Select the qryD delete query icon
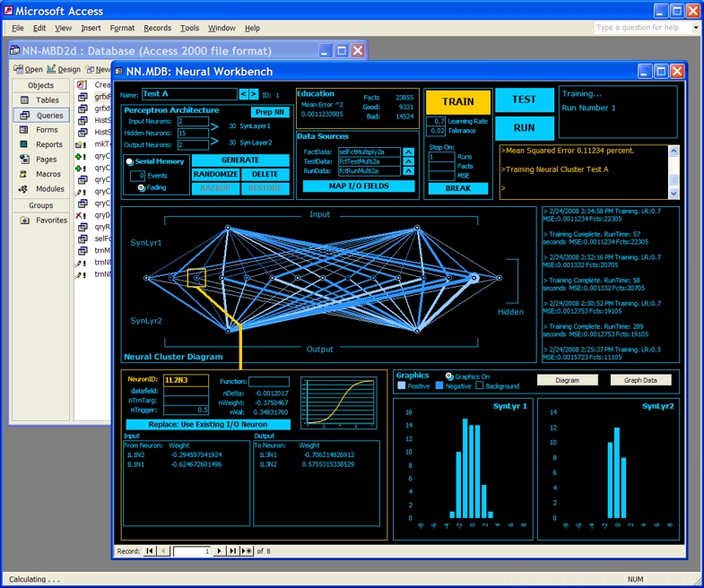The width and height of the screenshot is (704, 588). point(81,215)
